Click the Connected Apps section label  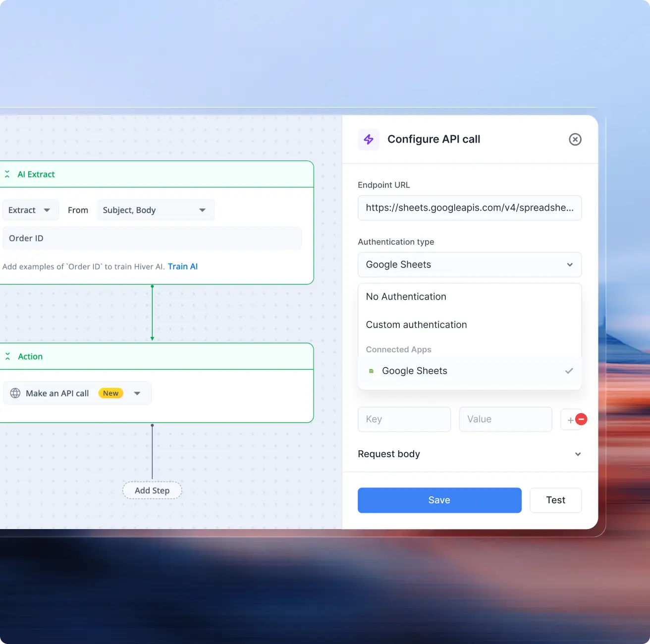coord(399,350)
